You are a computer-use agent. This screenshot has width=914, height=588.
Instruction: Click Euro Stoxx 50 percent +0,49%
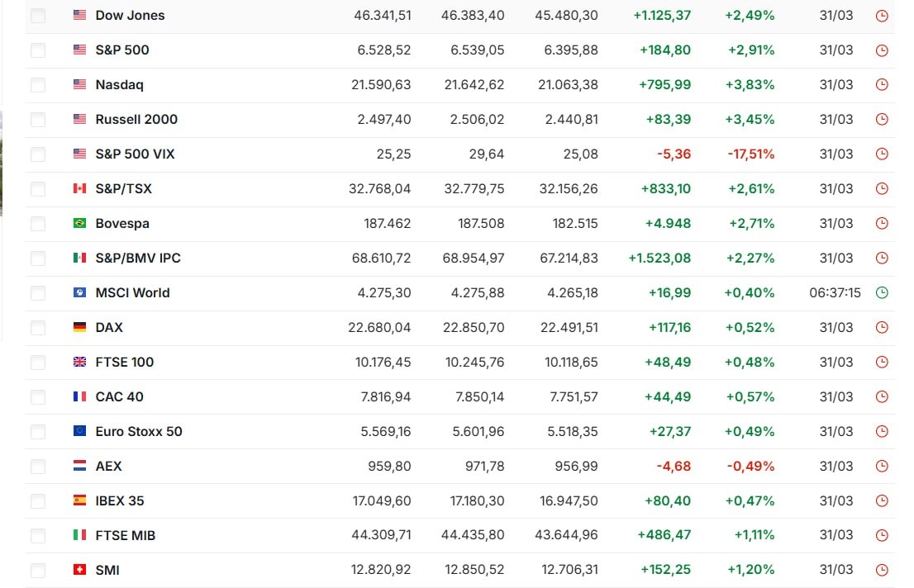point(750,431)
